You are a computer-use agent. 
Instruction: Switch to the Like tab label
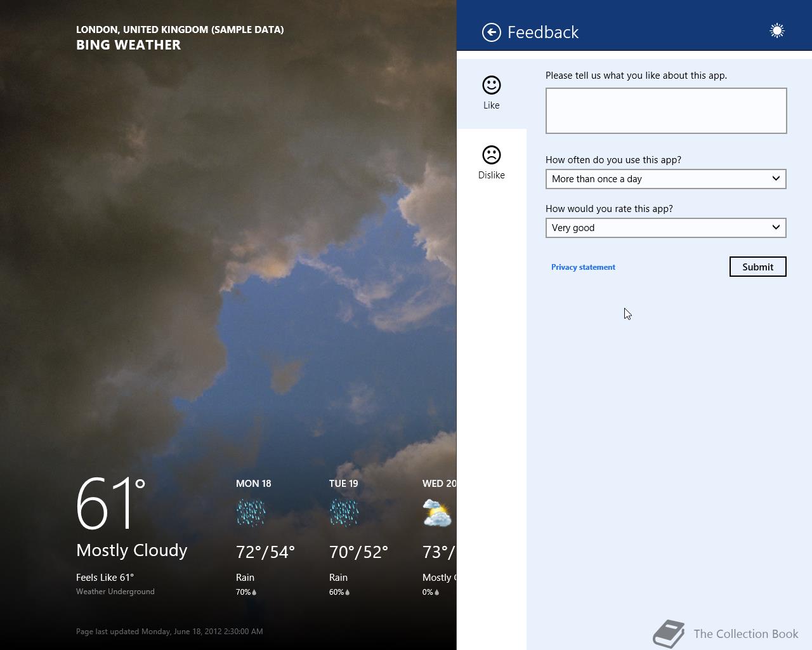point(492,105)
